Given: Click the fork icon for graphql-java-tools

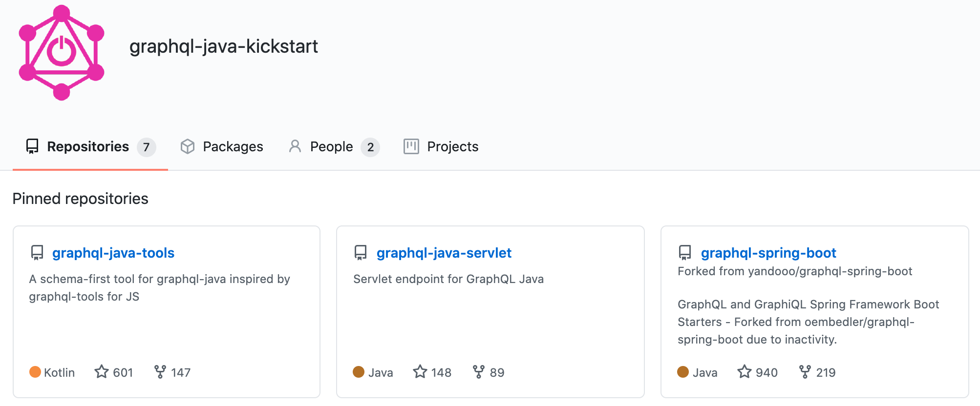Looking at the screenshot, I should [160, 372].
